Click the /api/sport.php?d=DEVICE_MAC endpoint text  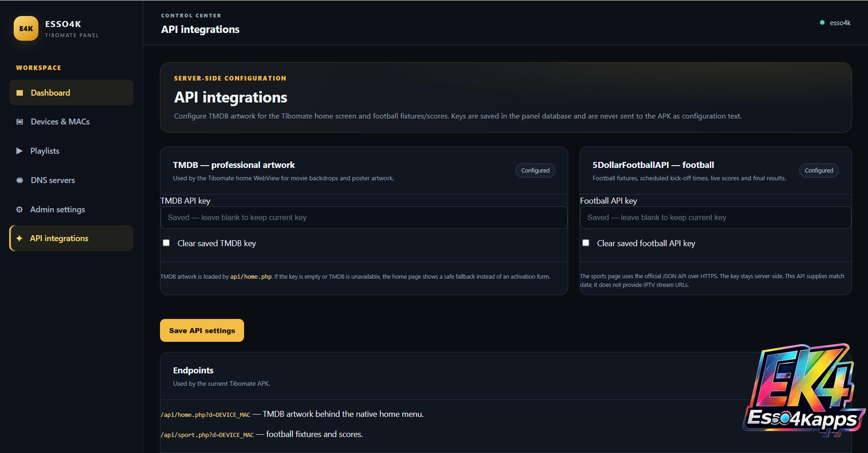click(207, 435)
